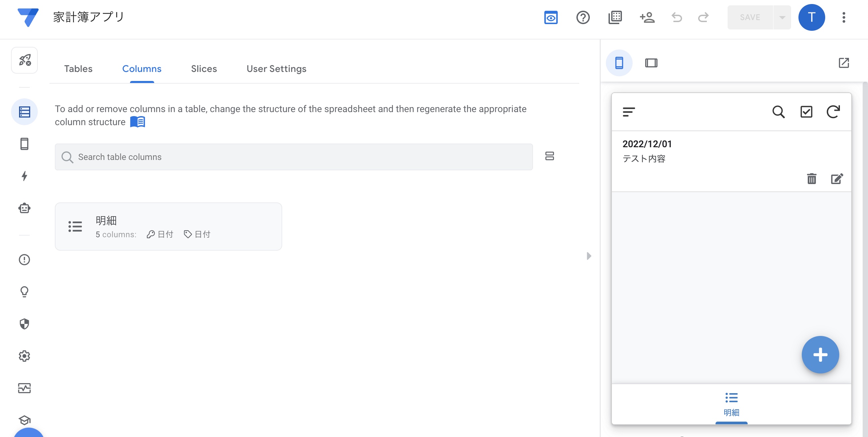Screen dimensions: 868x437
Task: Switch the preview to tablet view
Action: point(651,63)
